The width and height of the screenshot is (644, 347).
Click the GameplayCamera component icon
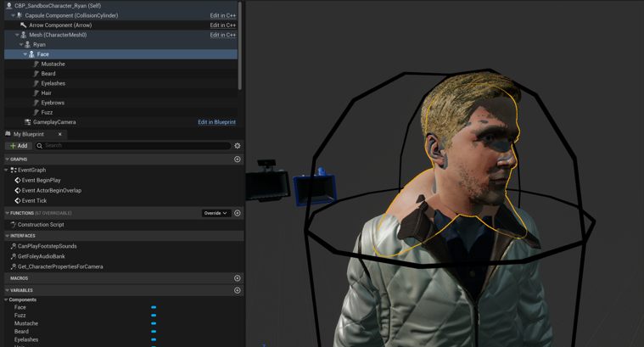coord(27,122)
